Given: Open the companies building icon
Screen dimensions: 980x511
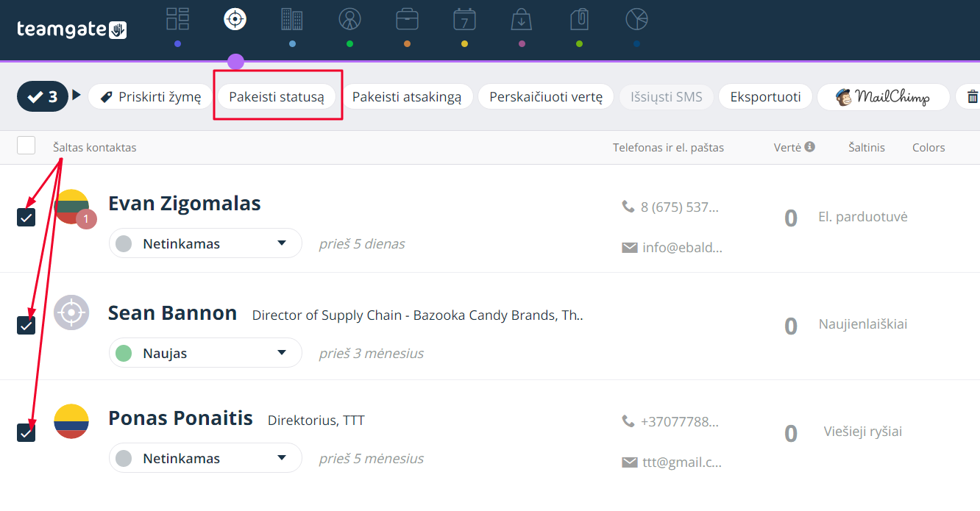Looking at the screenshot, I should tap(292, 19).
